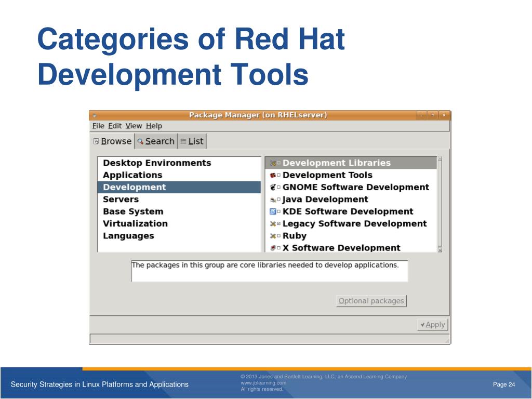Tick the Java Development checkbox
The image size is (532, 399).
point(278,199)
